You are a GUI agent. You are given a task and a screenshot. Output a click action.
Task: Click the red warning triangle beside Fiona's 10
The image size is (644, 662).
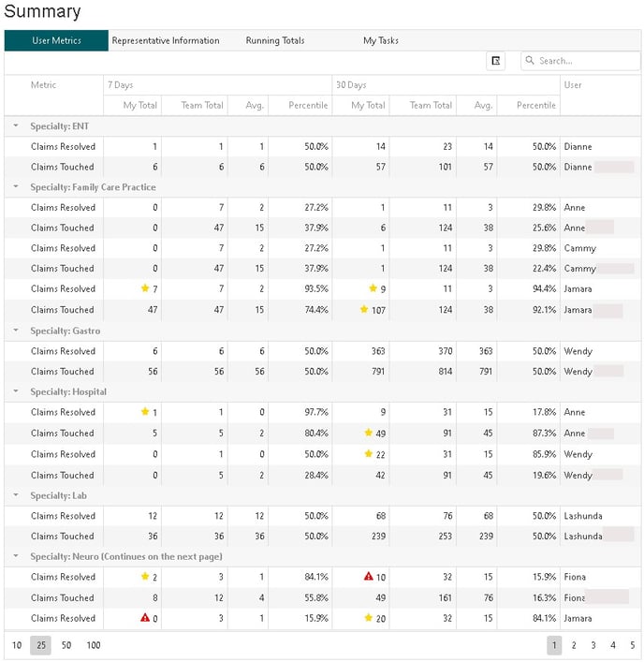pyautogui.click(x=370, y=577)
